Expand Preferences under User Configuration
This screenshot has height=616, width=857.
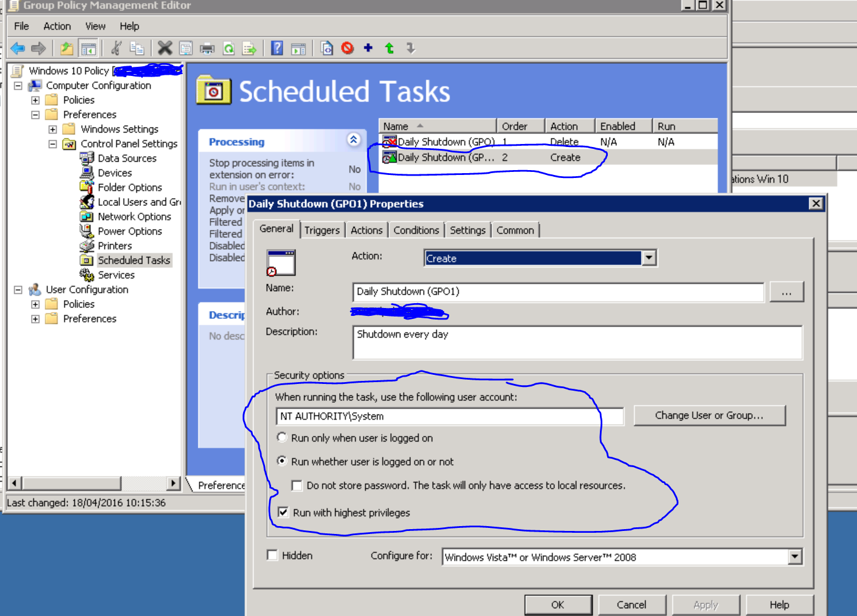[x=35, y=319]
